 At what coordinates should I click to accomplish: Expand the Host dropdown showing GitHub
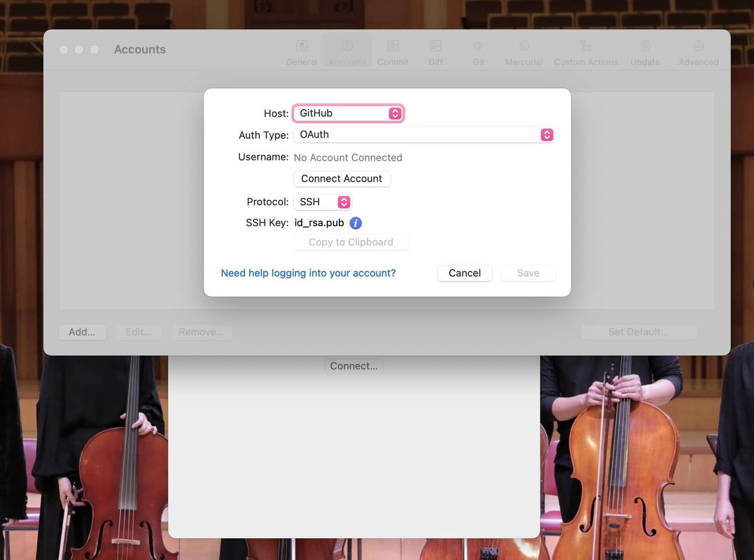click(348, 113)
